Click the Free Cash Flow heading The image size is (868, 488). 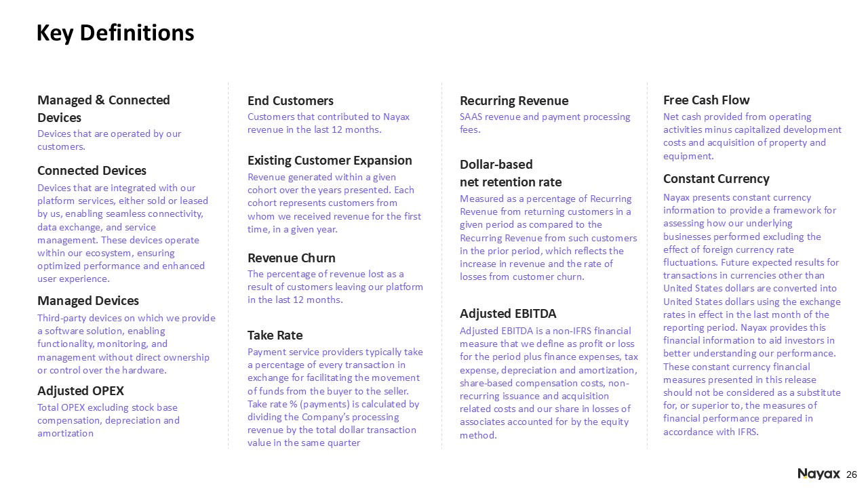706,100
